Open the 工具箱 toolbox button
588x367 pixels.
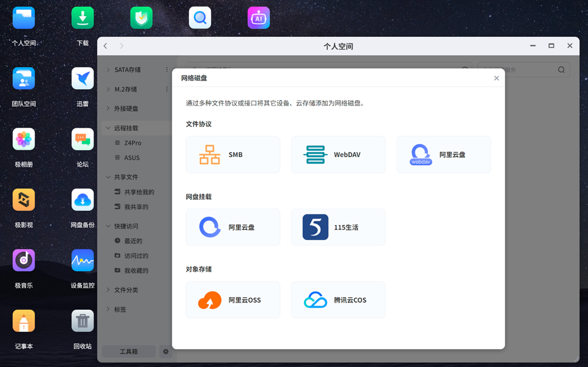click(129, 351)
